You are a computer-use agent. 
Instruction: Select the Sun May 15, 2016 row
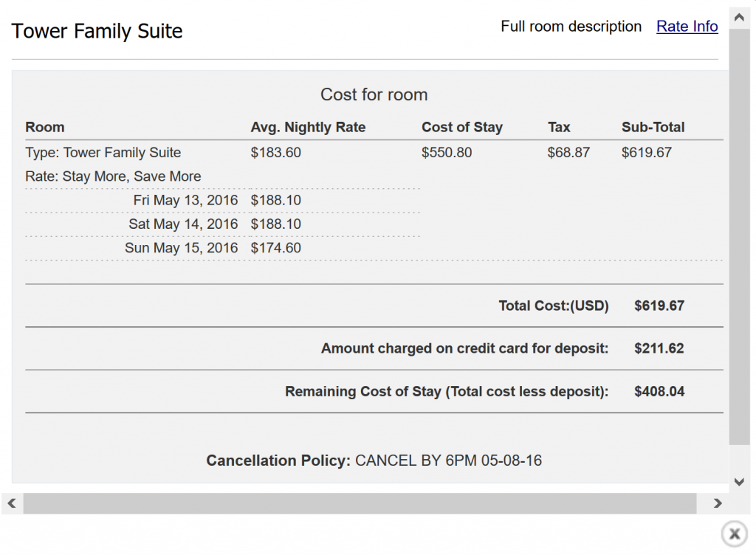(181, 248)
